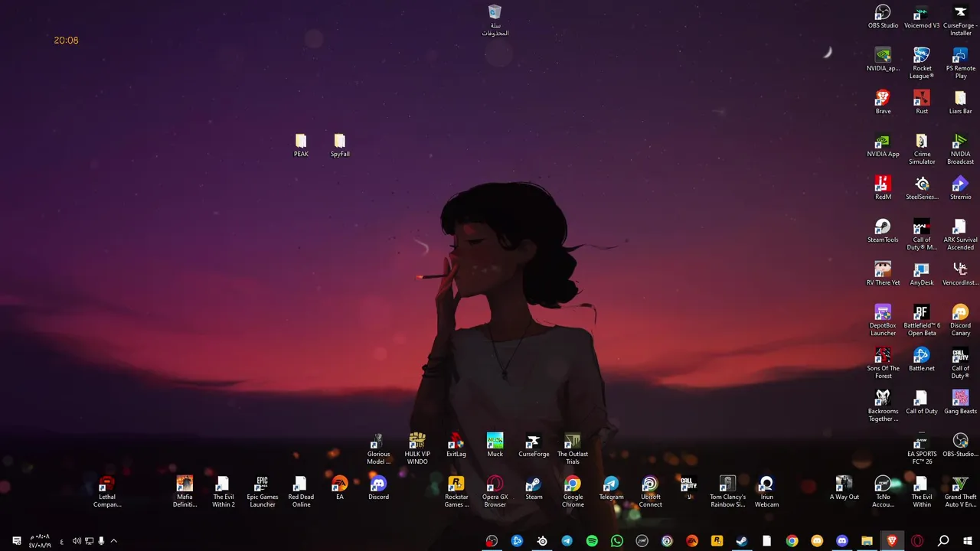Open the Windows Start menu
980x551 pixels.
(x=967, y=541)
